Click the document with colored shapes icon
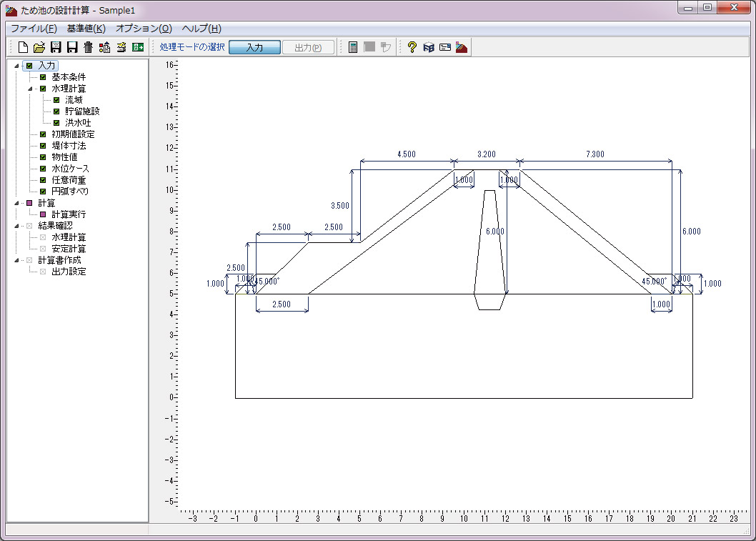The width and height of the screenshot is (756, 541). point(104,47)
